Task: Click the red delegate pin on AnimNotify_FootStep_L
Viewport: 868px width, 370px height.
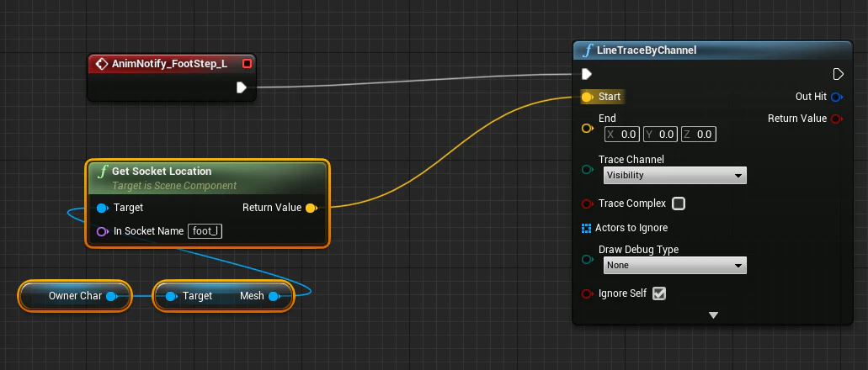Action: coord(247,64)
